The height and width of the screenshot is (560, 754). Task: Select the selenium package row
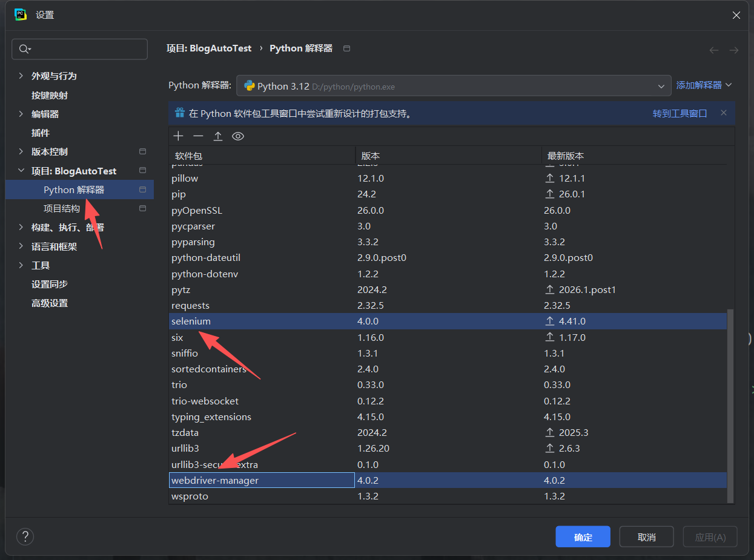[448, 321]
